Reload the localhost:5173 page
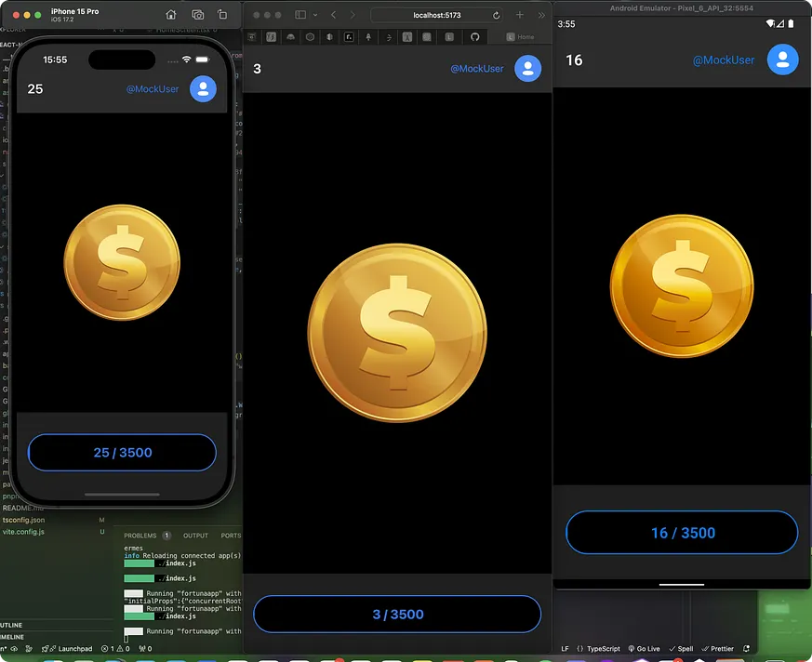Viewport: 812px width, 662px height. (496, 16)
